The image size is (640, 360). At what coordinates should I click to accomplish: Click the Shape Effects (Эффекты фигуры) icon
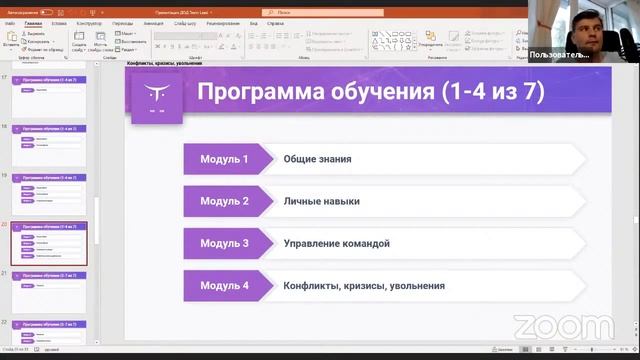click(468, 48)
